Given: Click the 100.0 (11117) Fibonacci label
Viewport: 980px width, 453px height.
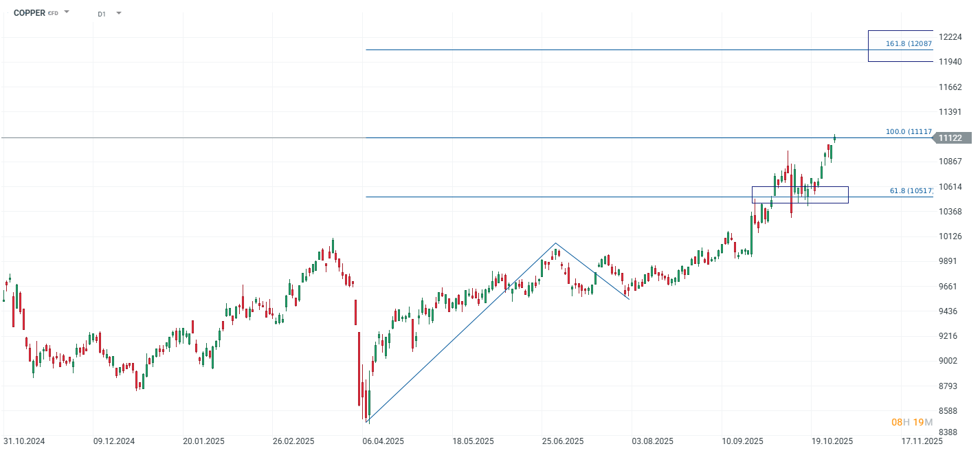Looking at the screenshot, I should click(909, 131).
